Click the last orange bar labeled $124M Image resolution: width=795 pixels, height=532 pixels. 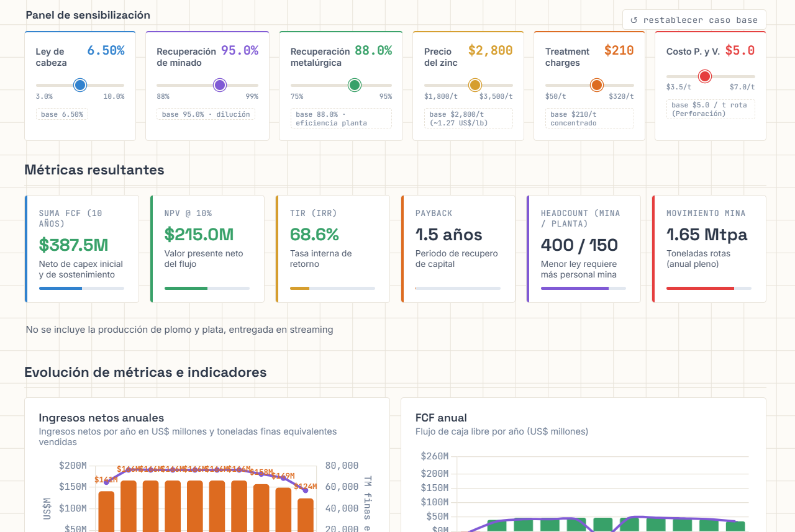[306, 515]
